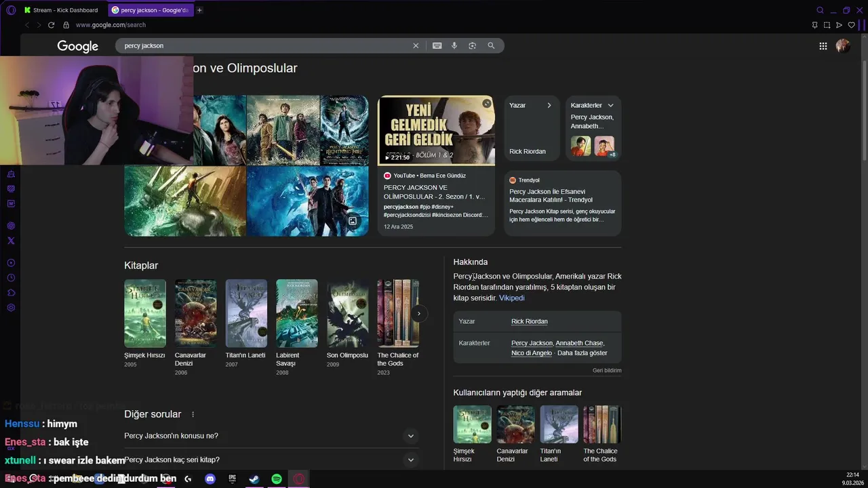Search by image with Google Lens
The image size is (868, 488).
point(472,45)
